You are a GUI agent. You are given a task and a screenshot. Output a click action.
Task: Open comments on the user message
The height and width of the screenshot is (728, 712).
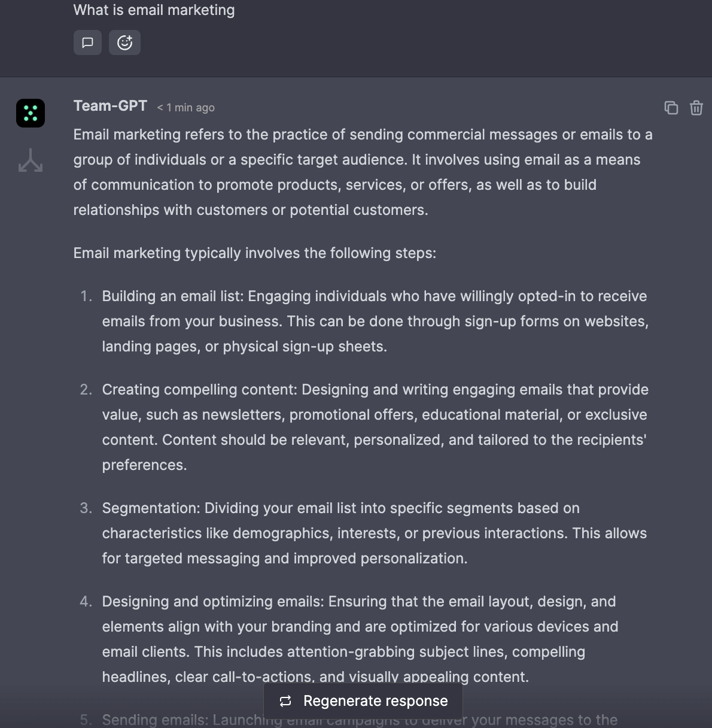point(87,43)
